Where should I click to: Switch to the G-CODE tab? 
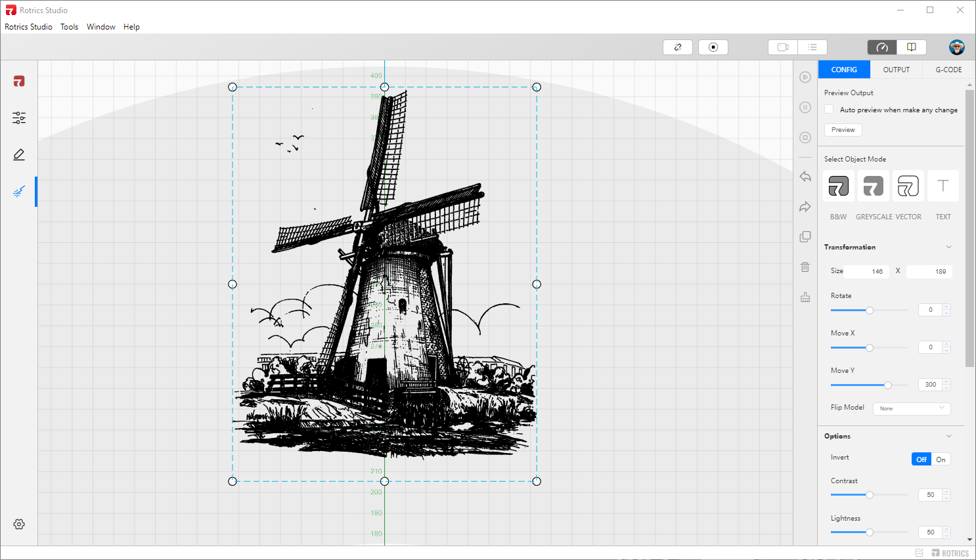click(948, 70)
